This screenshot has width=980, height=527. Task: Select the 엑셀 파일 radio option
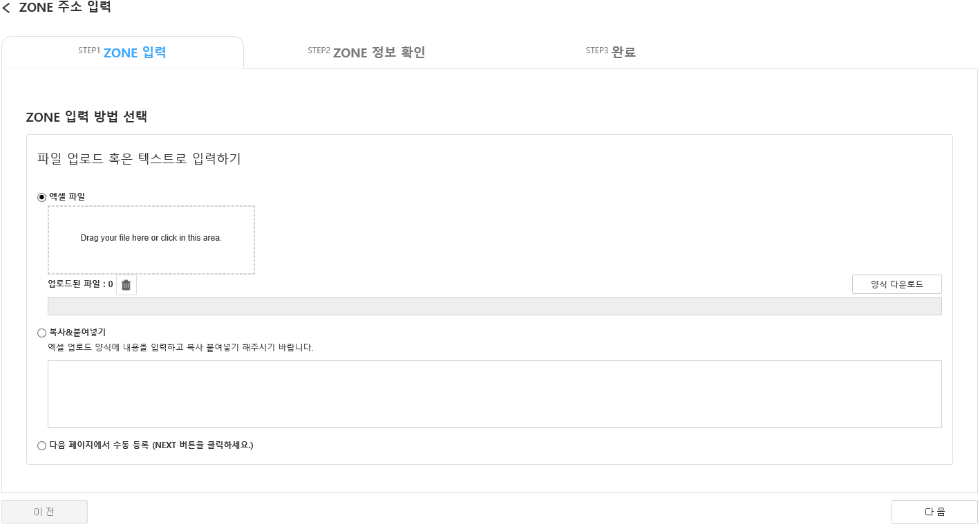coord(41,197)
